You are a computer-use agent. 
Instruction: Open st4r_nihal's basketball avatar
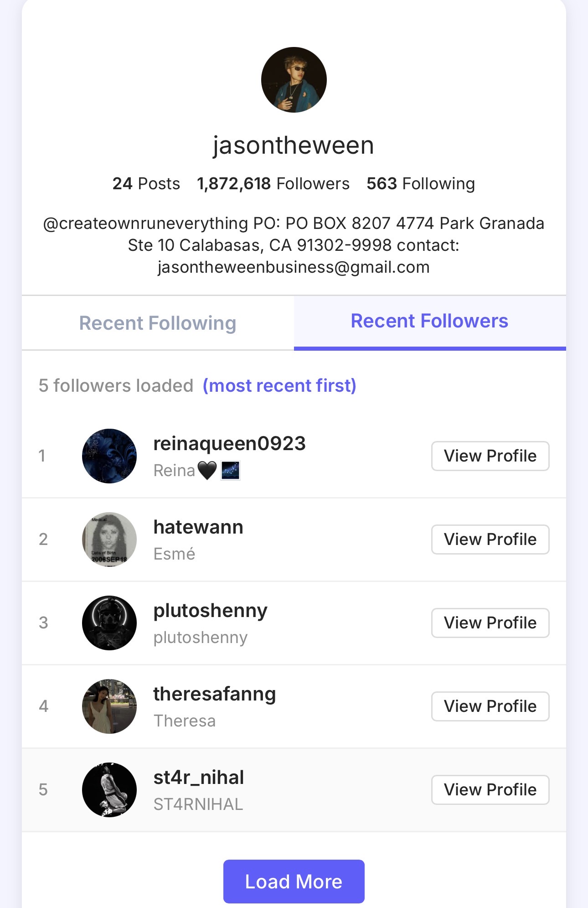109,789
